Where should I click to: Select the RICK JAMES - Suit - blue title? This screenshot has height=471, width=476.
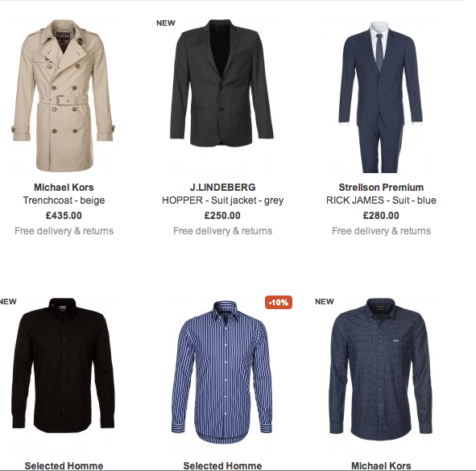click(381, 200)
